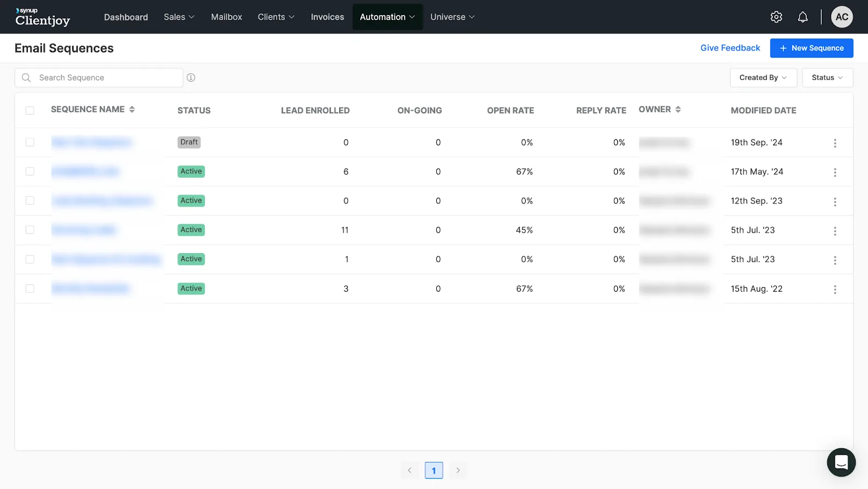Select checkbox for row with 1 lead enrolled
The width and height of the screenshot is (868, 489).
[x=30, y=259]
